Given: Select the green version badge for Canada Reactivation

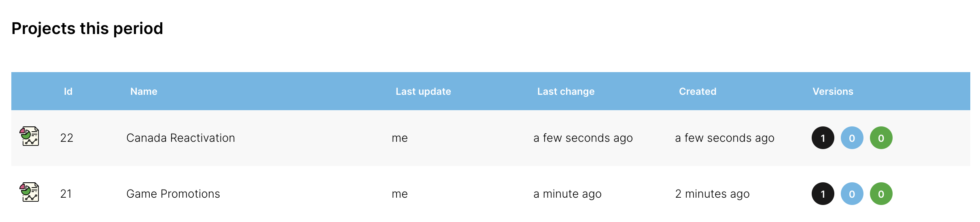Looking at the screenshot, I should click(x=881, y=138).
